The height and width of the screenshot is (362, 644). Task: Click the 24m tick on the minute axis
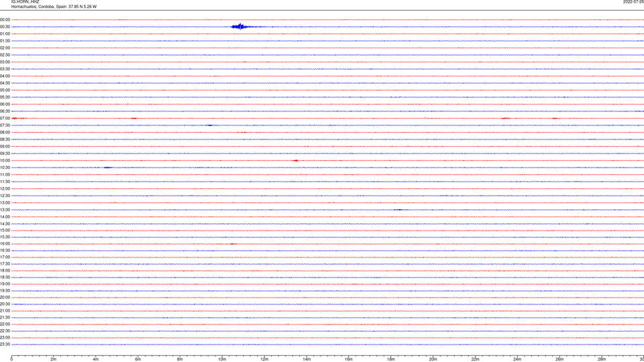[x=517, y=359]
